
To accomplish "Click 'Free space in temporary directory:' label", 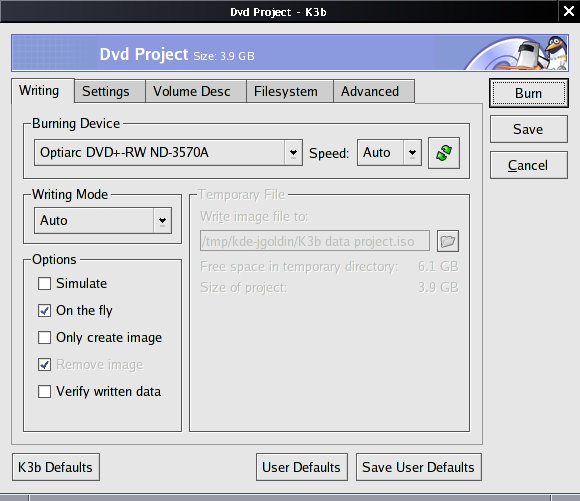I will pyautogui.click(x=299, y=266).
